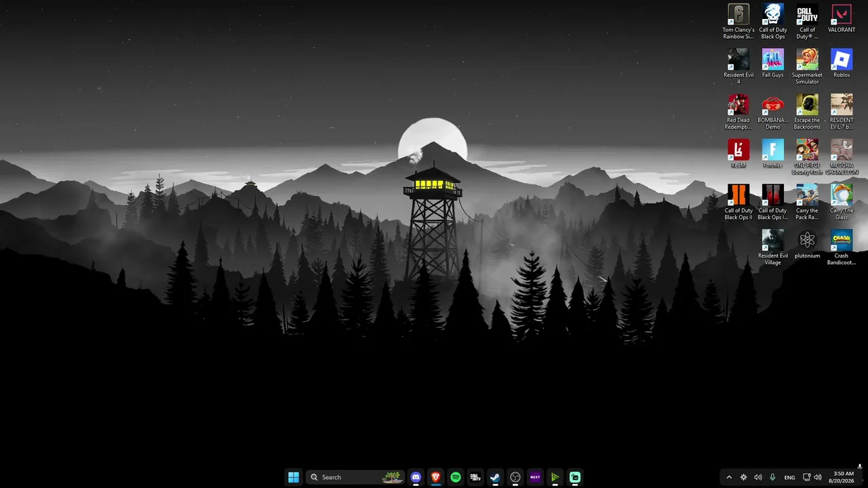Launch Fortnite from the desktop
Image resolution: width=868 pixels, height=488 pixels.
[x=773, y=154]
